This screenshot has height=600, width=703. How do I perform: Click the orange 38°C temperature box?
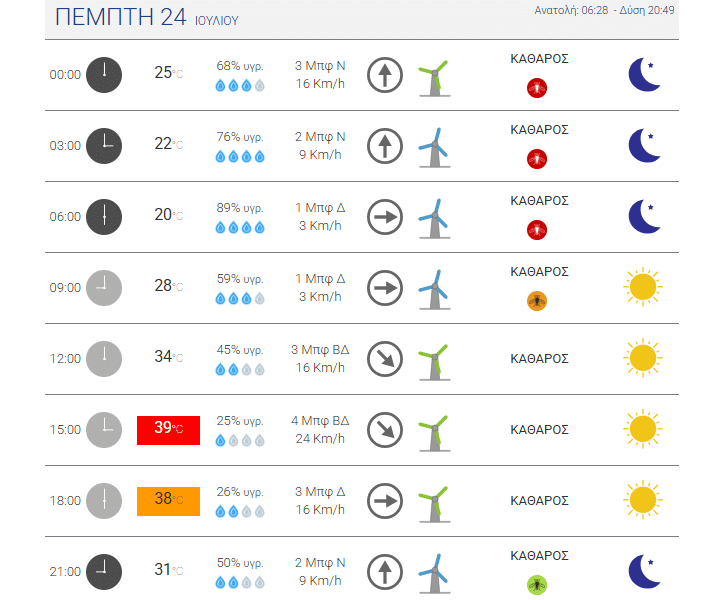[x=169, y=501]
